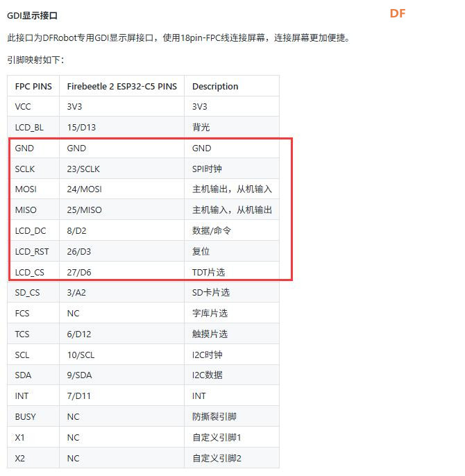Click the SD_CS pin cell
The height and width of the screenshot is (476, 465).
tap(27, 293)
